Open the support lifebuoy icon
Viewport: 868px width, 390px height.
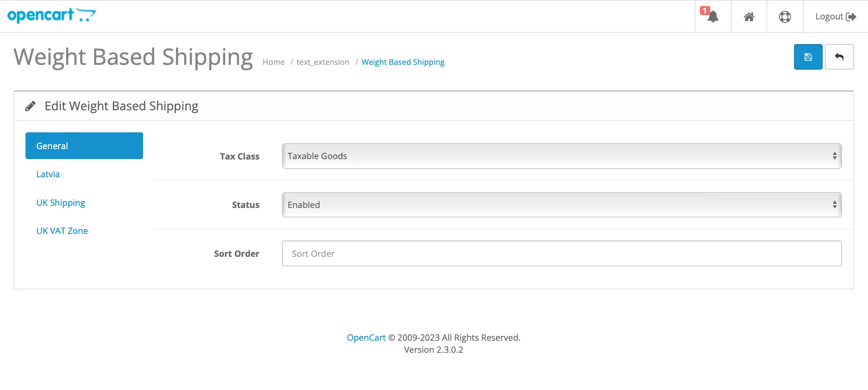(x=785, y=16)
